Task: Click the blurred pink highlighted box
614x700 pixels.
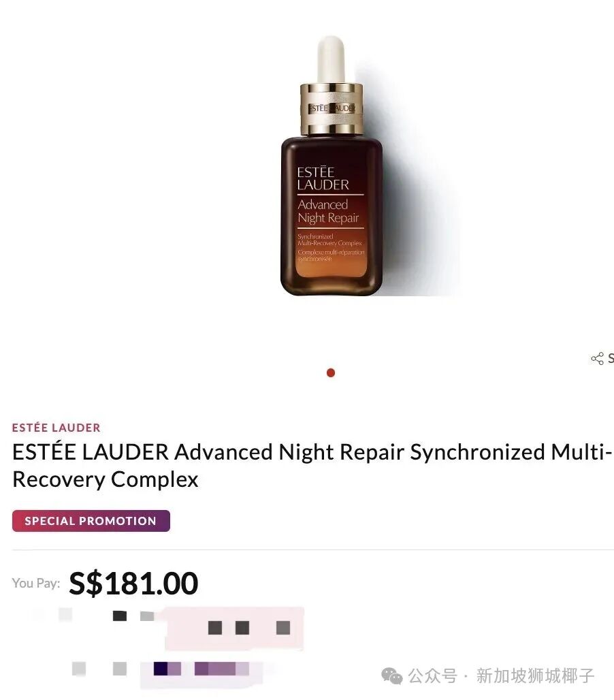Action: pyautogui.click(x=233, y=628)
